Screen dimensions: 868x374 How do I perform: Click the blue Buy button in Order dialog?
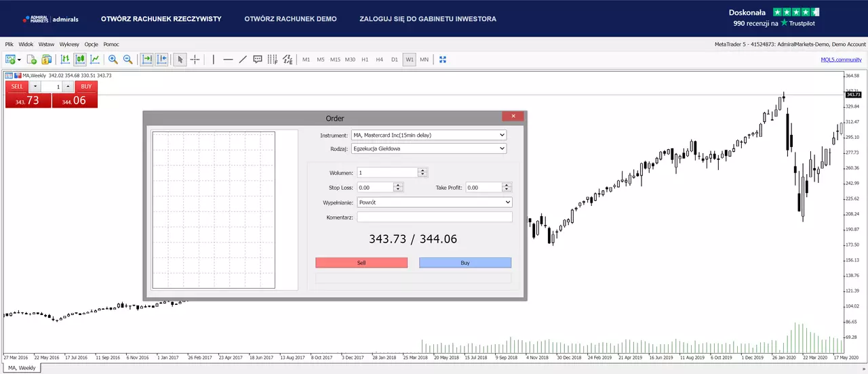point(465,263)
